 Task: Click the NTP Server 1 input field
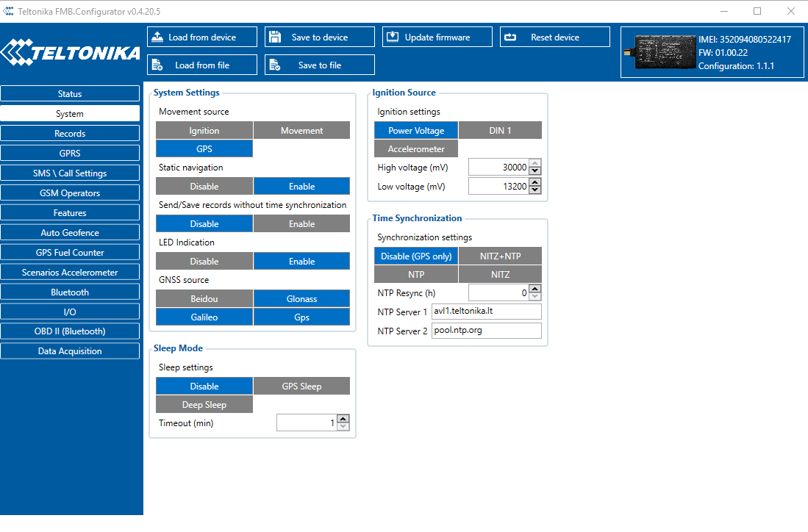(486, 312)
